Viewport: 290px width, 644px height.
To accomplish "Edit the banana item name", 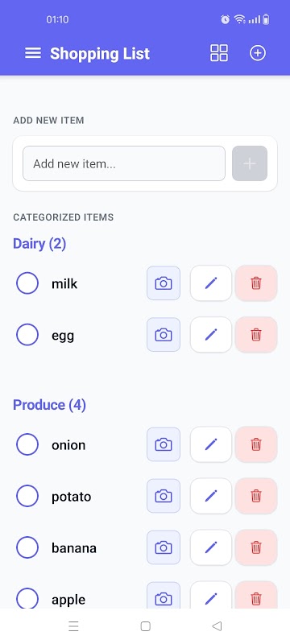I will click(x=211, y=547).
